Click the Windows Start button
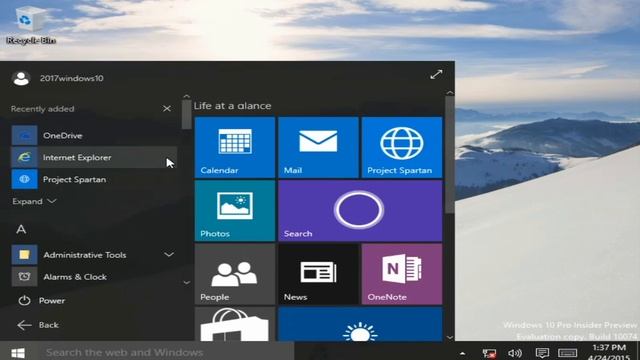This screenshot has width=640, height=360. pos(18,352)
